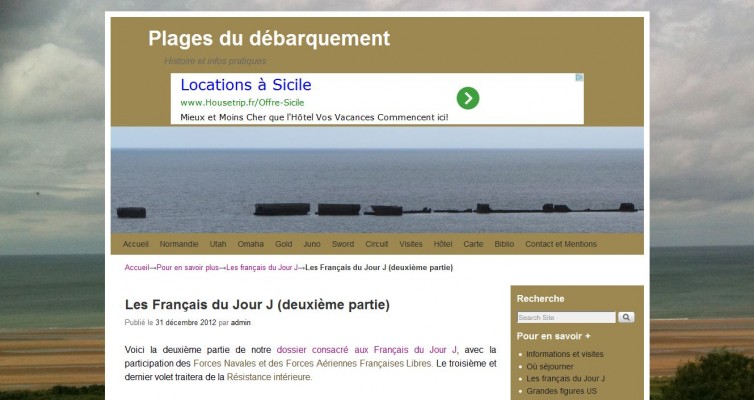Open the Sword menu item
754x400 pixels.
coord(343,244)
